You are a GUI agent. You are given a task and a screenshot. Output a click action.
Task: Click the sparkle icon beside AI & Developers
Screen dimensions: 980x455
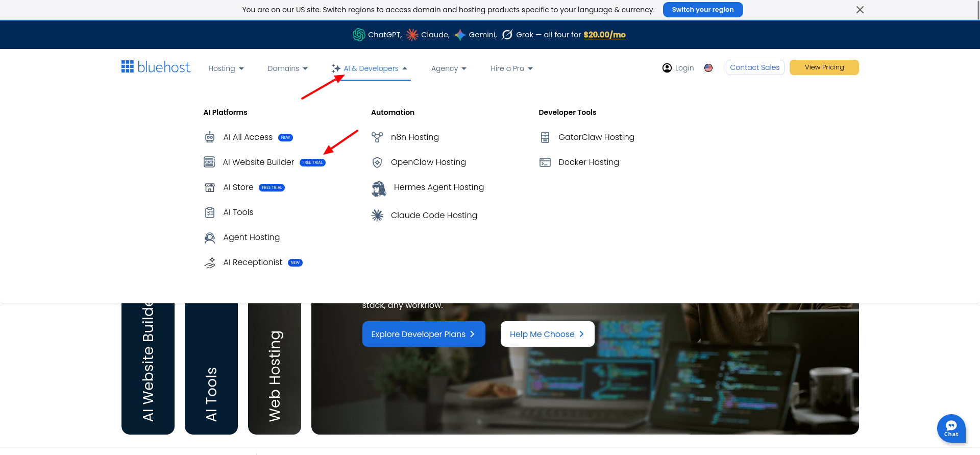coord(336,68)
